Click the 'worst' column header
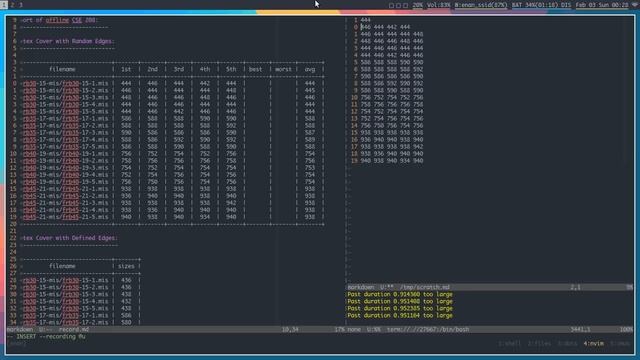Screen dimensions: 640x360 point(283,69)
